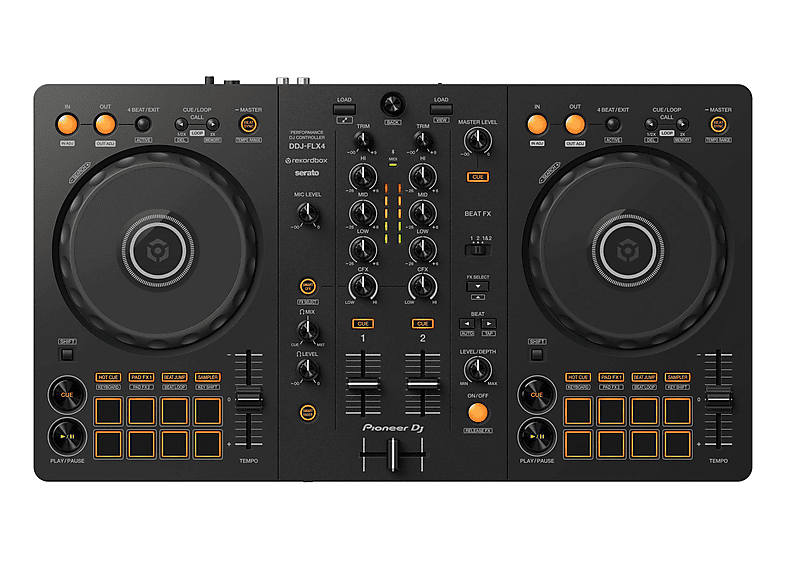This screenshot has width=786, height=587.
Task: Tap the left deck PLAY/PAUSE button
Action: click(67, 436)
